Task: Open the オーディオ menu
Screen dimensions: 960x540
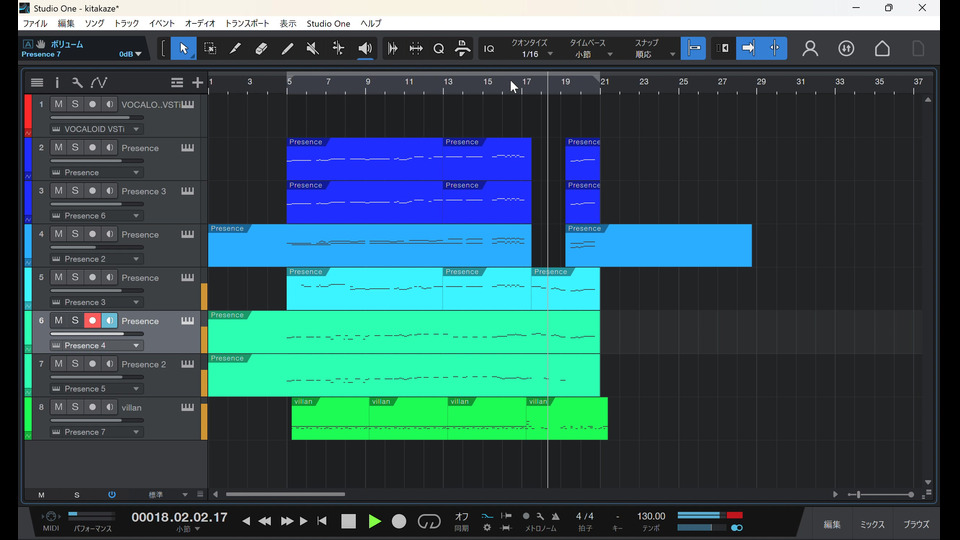Action: point(200,23)
